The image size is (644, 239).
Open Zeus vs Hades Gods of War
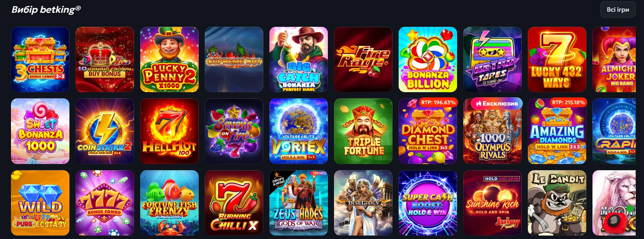point(299,203)
